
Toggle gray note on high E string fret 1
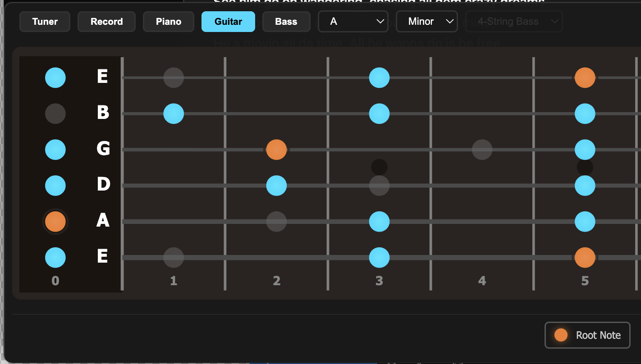[174, 77]
